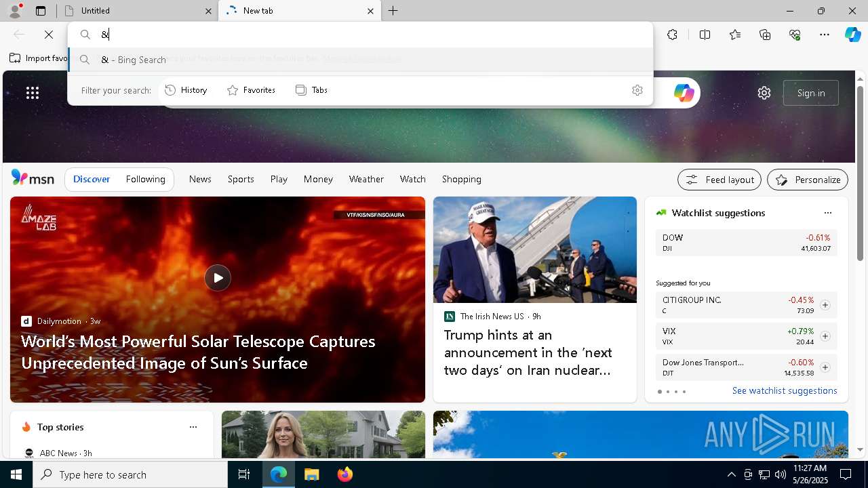Image resolution: width=868 pixels, height=488 pixels.
Task: Open the Money category
Action: pyautogui.click(x=318, y=179)
